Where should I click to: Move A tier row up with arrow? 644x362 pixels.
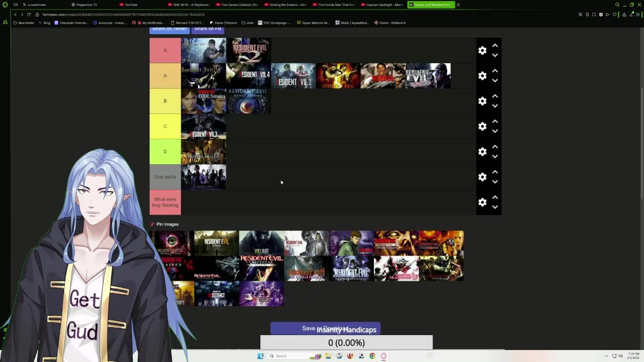click(495, 70)
